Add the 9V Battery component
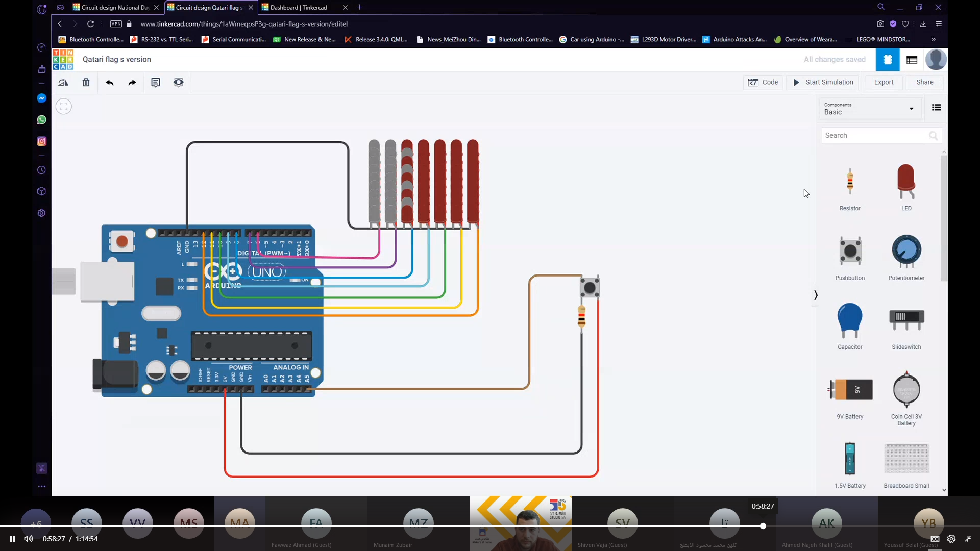980x551 pixels. 850,398
